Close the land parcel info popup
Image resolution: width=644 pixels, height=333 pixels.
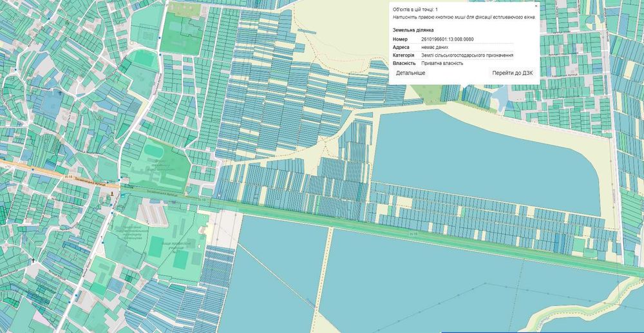(x=536, y=6)
